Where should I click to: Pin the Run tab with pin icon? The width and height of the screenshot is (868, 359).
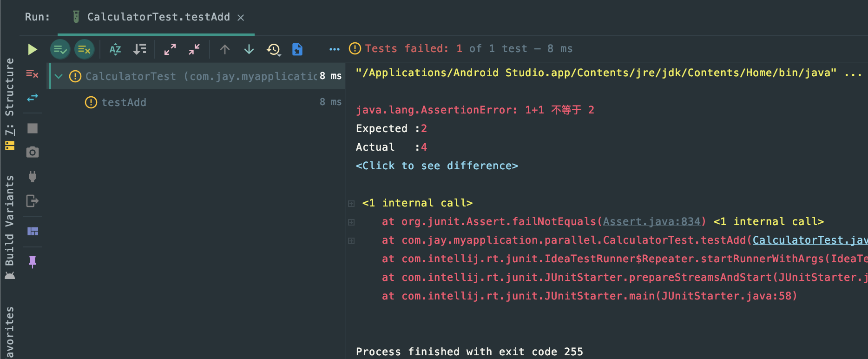tap(32, 262)
